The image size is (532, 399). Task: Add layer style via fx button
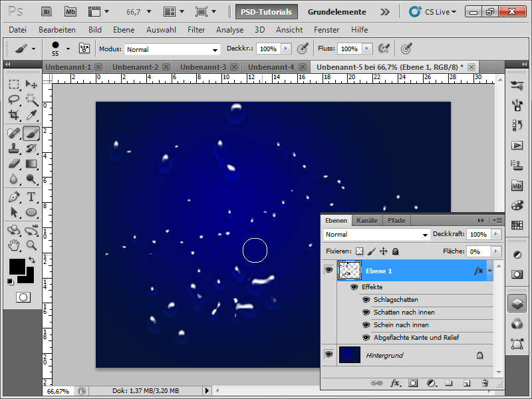coord(394,384)
